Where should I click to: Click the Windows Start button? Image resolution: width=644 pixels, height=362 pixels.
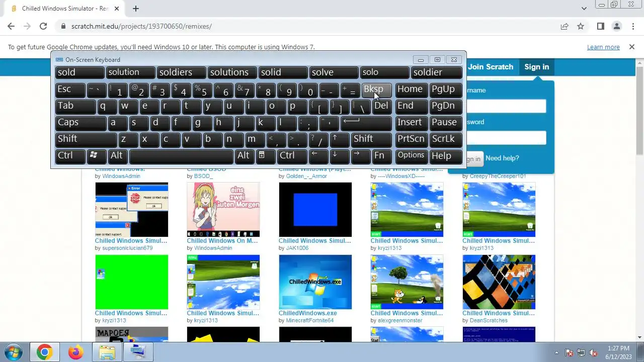point(14,352)
